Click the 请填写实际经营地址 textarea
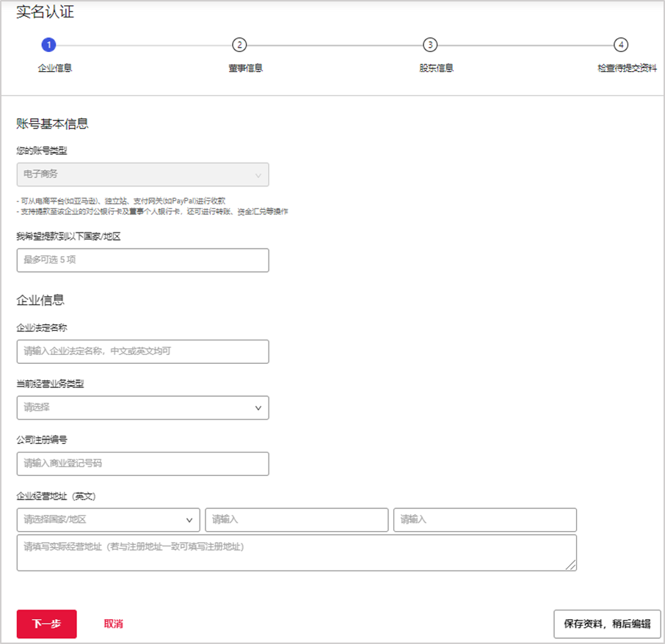665x644 pixels. tap(297, 553)
